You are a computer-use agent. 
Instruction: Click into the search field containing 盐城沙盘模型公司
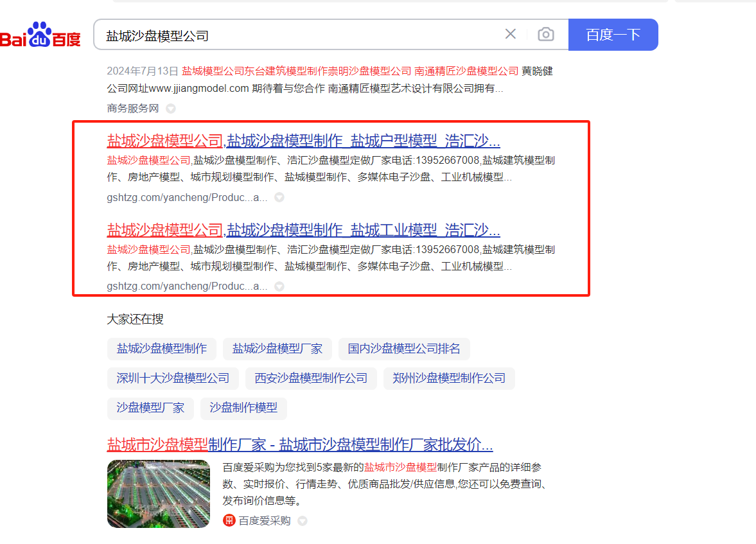(295, 35)
